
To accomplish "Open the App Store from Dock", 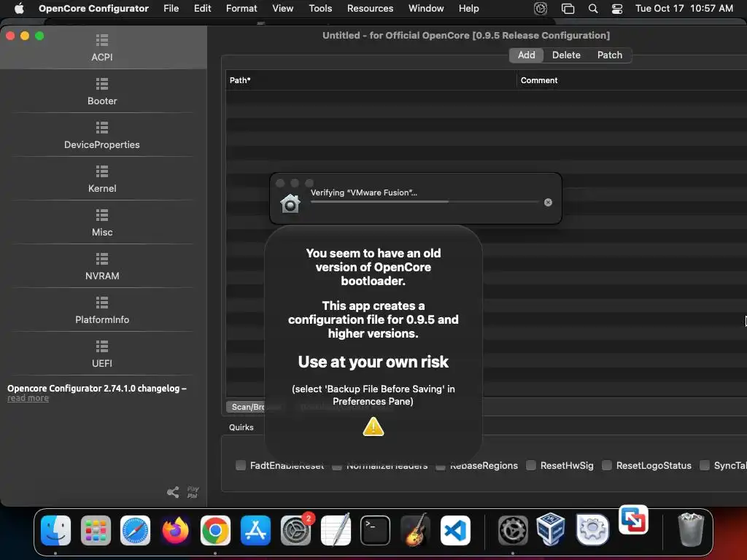I will (255, 530).
